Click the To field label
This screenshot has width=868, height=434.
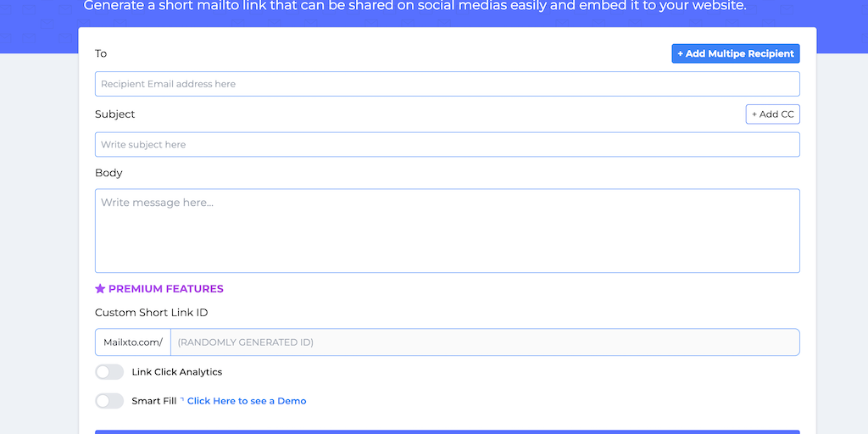click(101, 54)
